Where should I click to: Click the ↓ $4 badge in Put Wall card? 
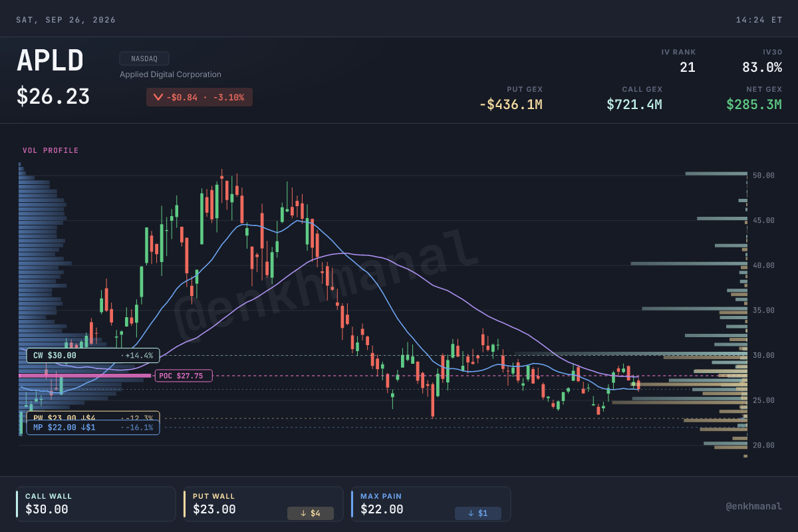(x=311, y=513)
